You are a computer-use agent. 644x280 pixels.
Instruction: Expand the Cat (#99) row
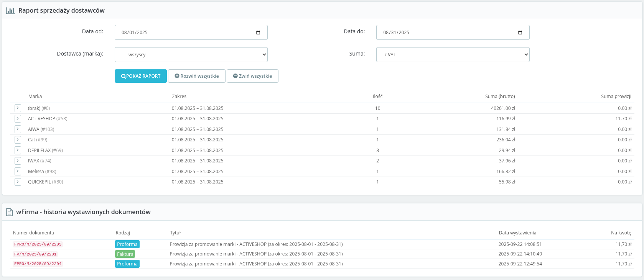(x=18, y=140)
